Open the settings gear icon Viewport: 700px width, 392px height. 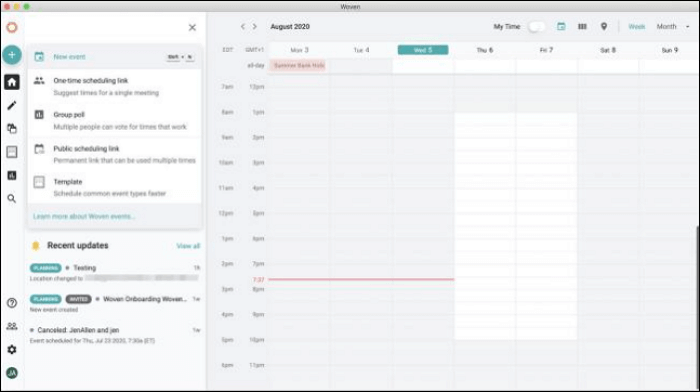(12, 350)
